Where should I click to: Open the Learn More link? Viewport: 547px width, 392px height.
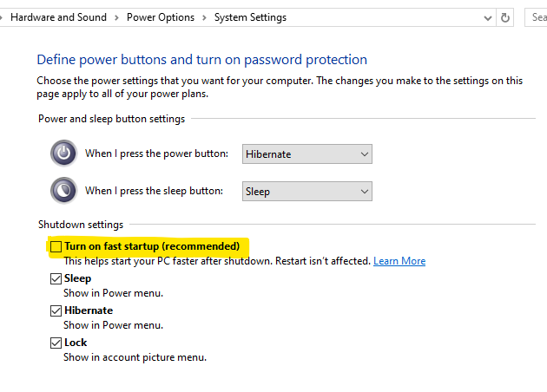[399, 261]
